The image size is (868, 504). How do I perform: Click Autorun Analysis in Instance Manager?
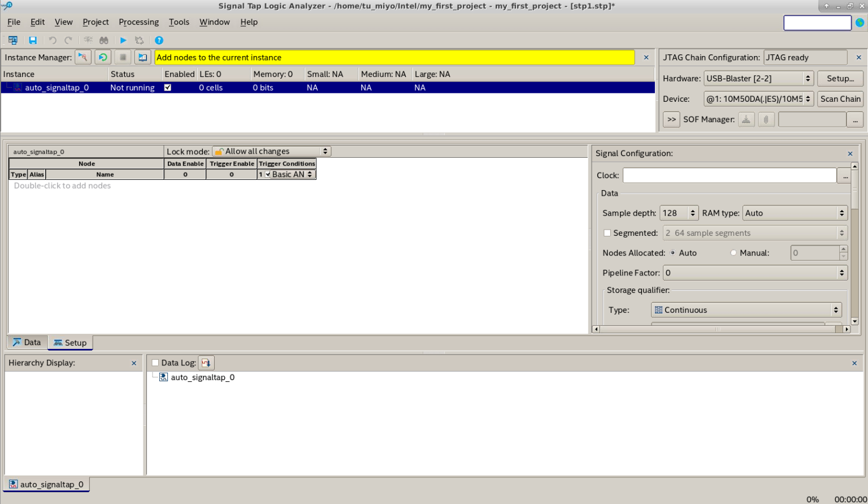pyautogui.click(x=103, y=57)
